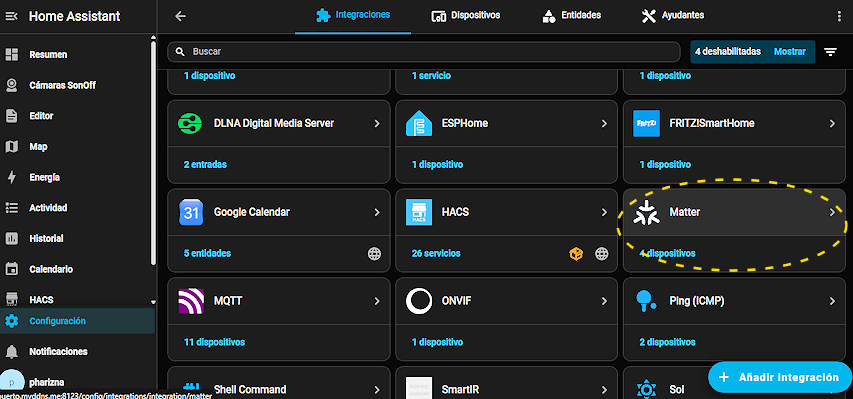Image resolution: width=853 pixels, height=399 pixels.
Task: Expand the Ping (ICMP) chevron arrow
Action: click(832, 301)
